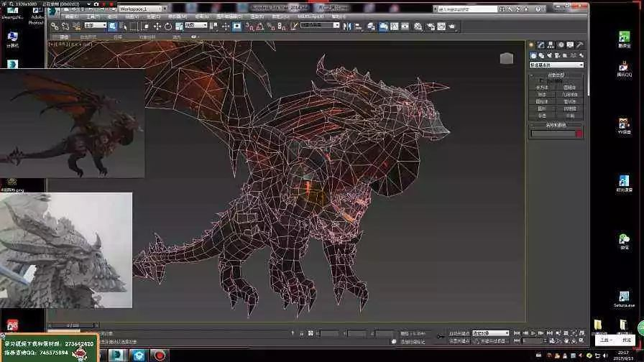Screen dimensions: 644x362
Task: Open the Selected key target dropdown
Action: tap(490, 333)
